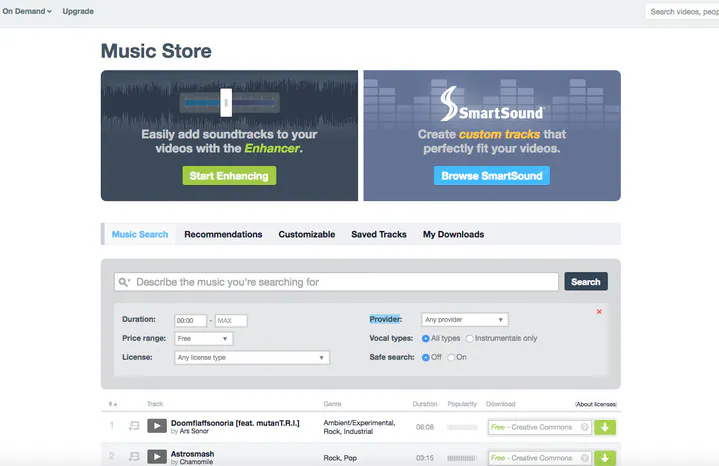Switch to Music Search tab
719x466 pixels.
pos(140,234)
